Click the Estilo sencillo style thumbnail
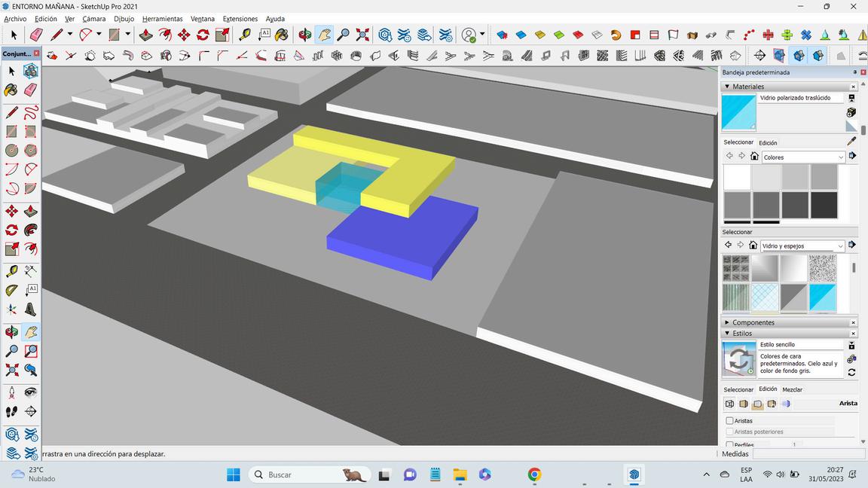 (739, 360)
